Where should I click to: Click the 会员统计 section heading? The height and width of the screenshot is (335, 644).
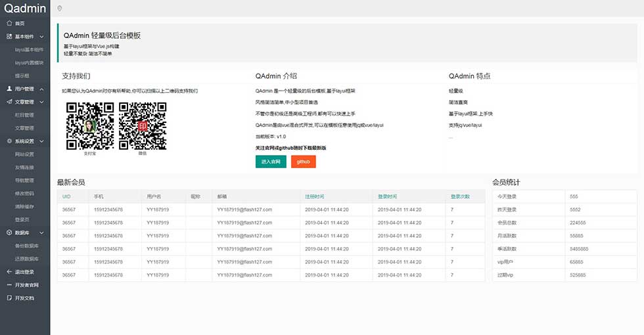(506, 183)
